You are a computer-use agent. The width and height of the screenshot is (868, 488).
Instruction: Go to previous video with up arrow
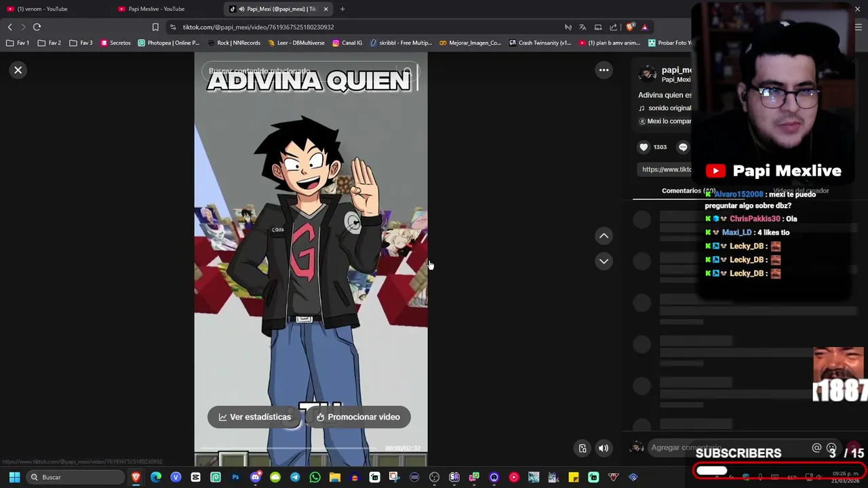point(604,236)
